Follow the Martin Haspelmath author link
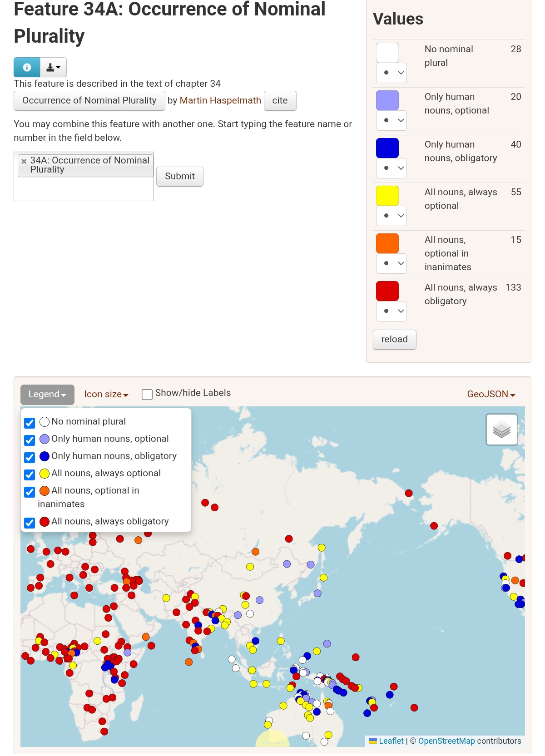Screen dimensions: 545x756 coord(220,100)
